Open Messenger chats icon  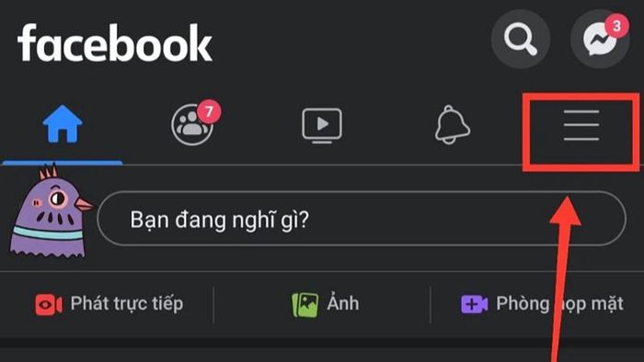[x=599, y=39]
